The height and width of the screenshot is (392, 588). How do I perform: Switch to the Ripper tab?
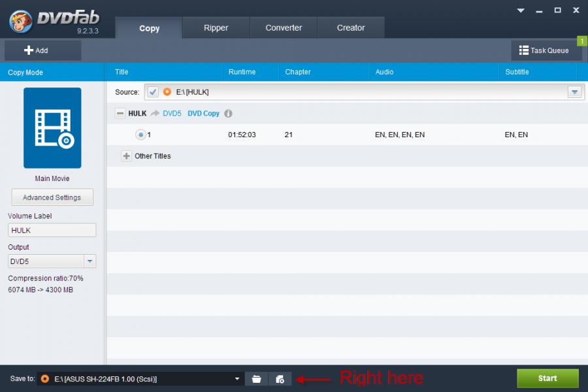pyautogui.click(x=216, y=27)
